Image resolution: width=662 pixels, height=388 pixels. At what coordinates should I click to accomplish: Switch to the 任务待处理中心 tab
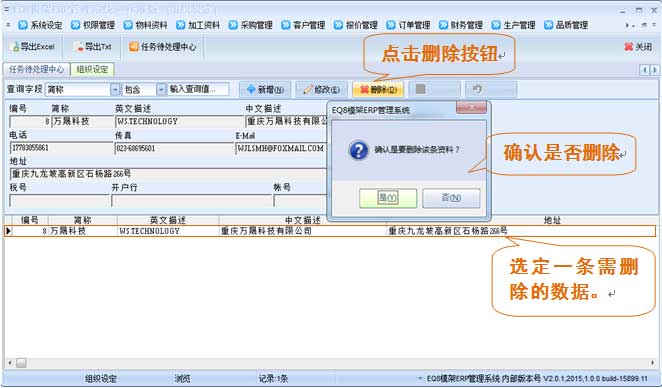(36, 69)
